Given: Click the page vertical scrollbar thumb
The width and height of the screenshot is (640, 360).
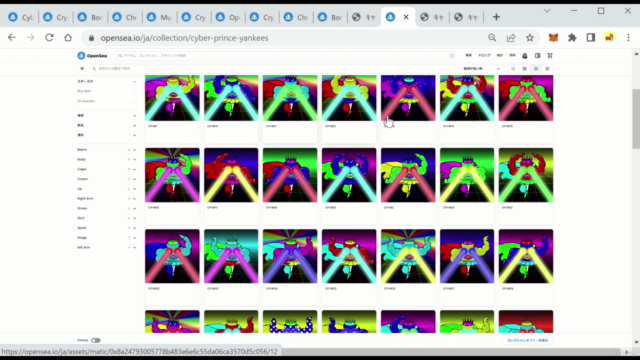Looking at the screenshot, I should [636, 119].
